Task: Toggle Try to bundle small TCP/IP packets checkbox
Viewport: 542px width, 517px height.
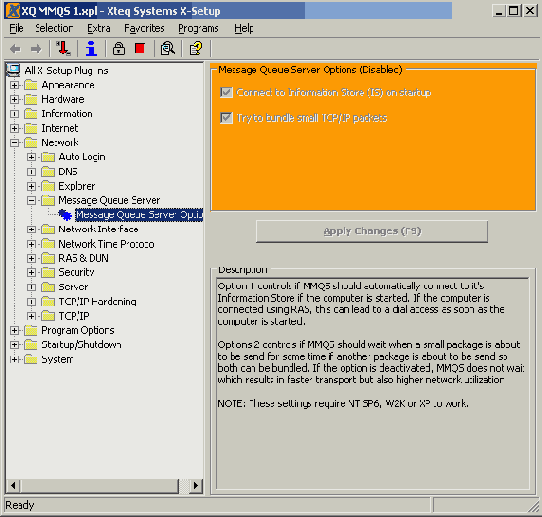Action: click(226, 118)
